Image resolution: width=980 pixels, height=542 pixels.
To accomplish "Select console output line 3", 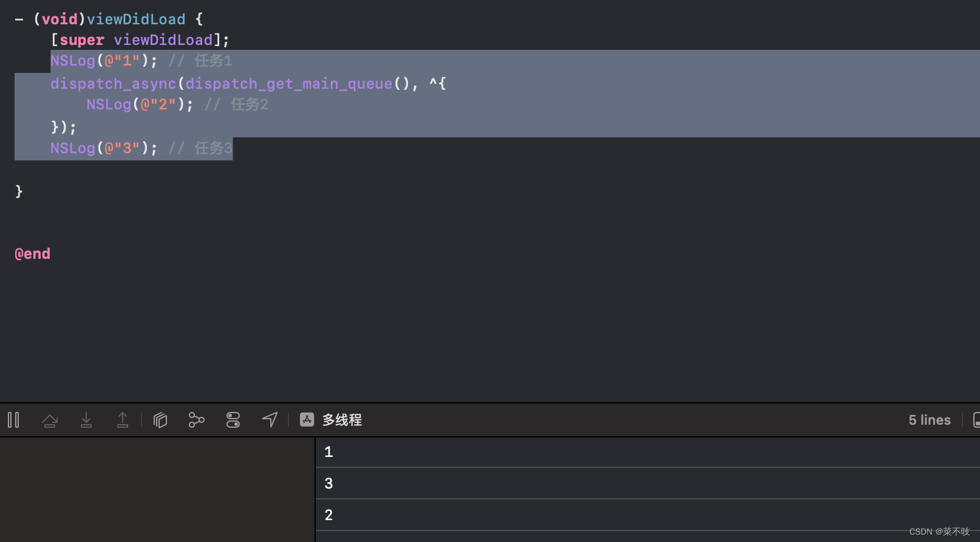I will click(x=648, y=484).
